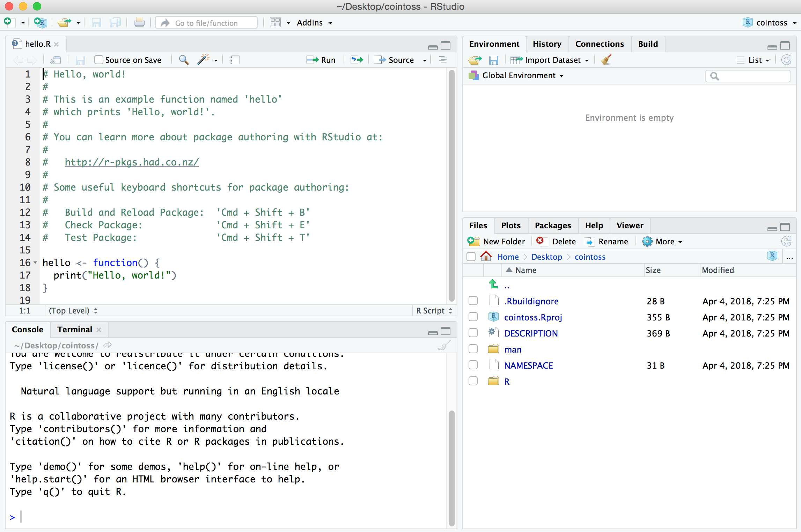Click the view current directory arrow in Console
Screen dimensions: 801x532
(108, 345)
